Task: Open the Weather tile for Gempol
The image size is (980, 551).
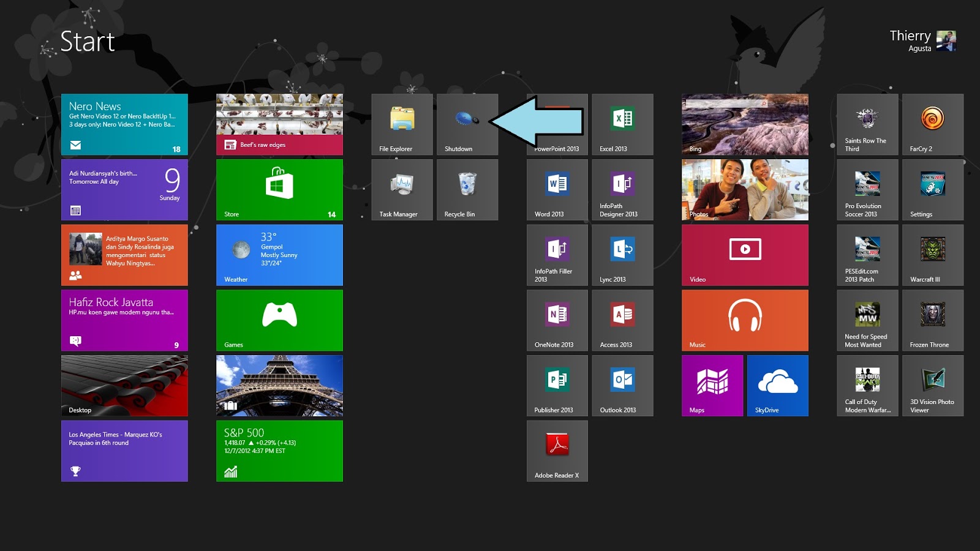Action: pyautogui.click(x=279, y=255)
